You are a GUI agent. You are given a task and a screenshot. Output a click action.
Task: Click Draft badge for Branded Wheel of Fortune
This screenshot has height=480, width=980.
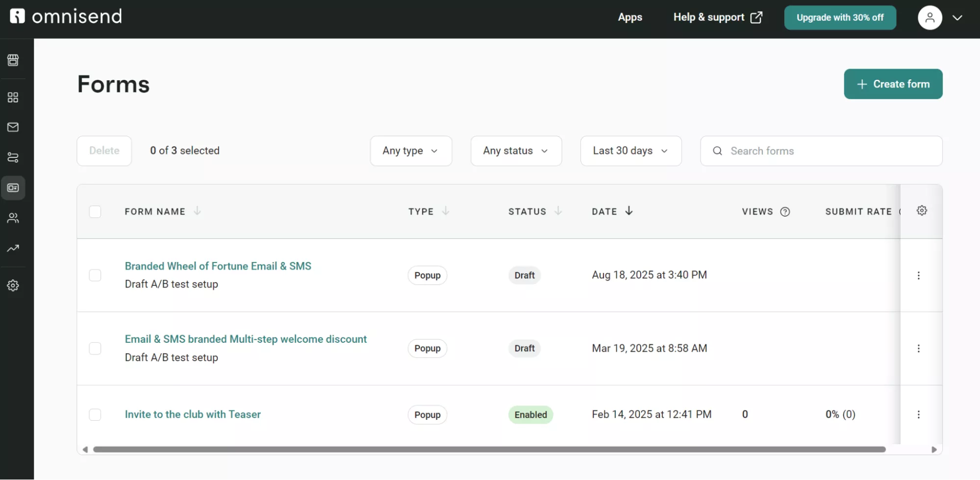pos(525,275)
